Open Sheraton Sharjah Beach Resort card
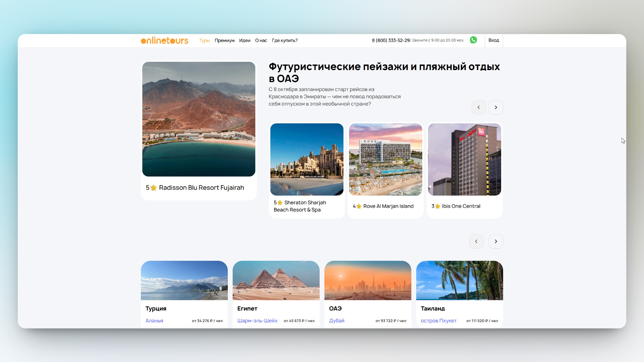Image resolution: width=644 pixels, height=362 pixels. (307, 170)
